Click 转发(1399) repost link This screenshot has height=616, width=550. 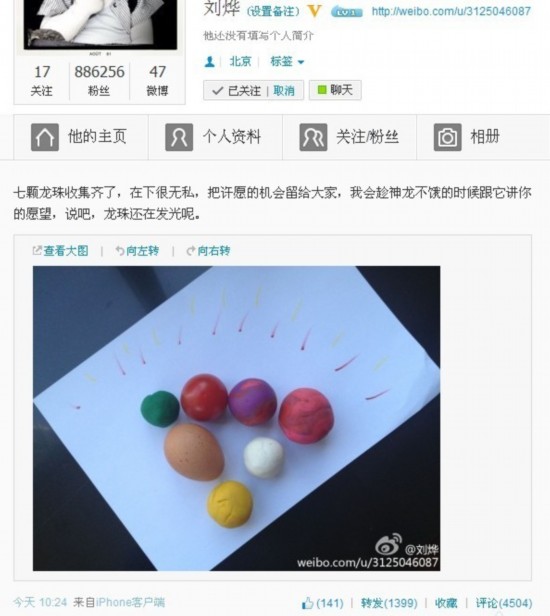[389, 603]
